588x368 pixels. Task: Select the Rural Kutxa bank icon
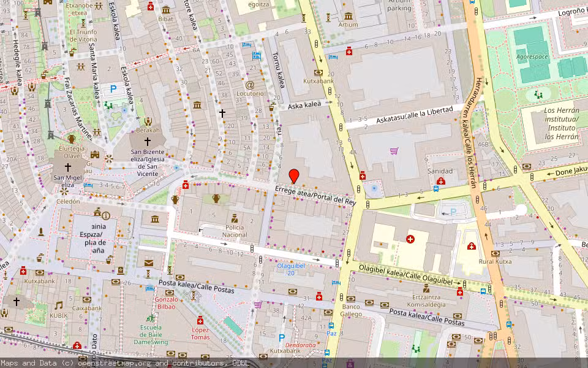pyautogui.click(x=495, y=253)
